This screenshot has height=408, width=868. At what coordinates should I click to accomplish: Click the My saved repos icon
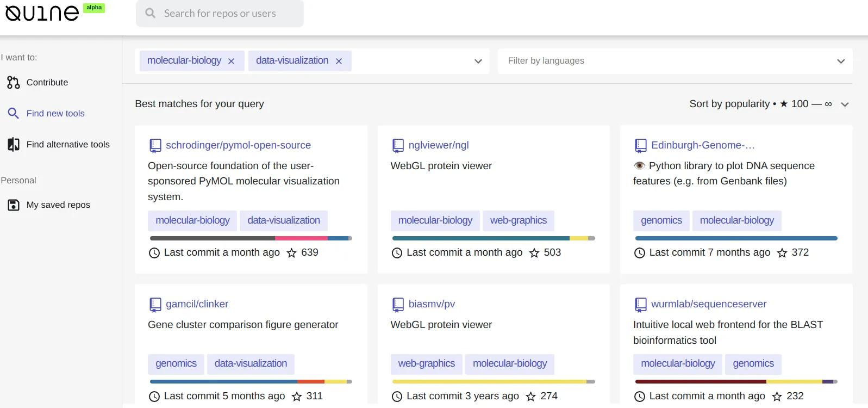(x=13, y=205)
